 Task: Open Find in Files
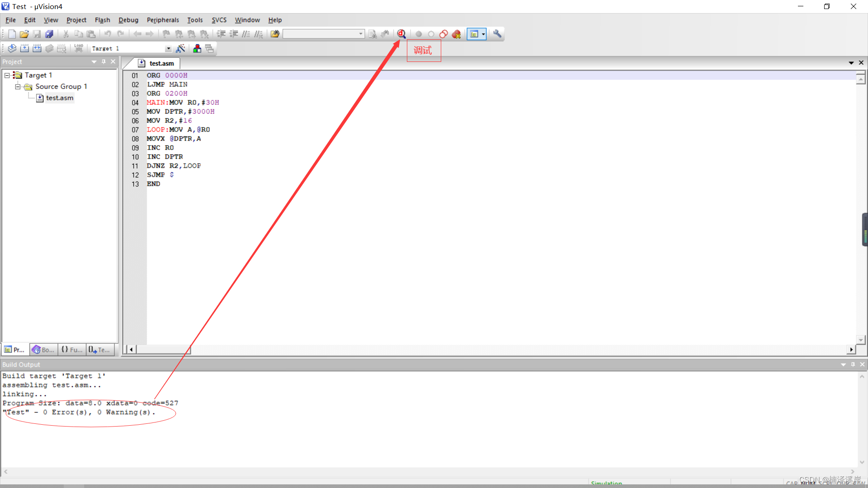tap(275, 34)
